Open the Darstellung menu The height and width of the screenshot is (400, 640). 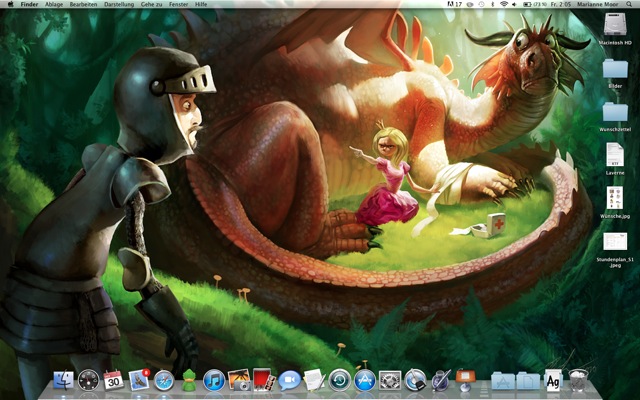coord(118,5)
